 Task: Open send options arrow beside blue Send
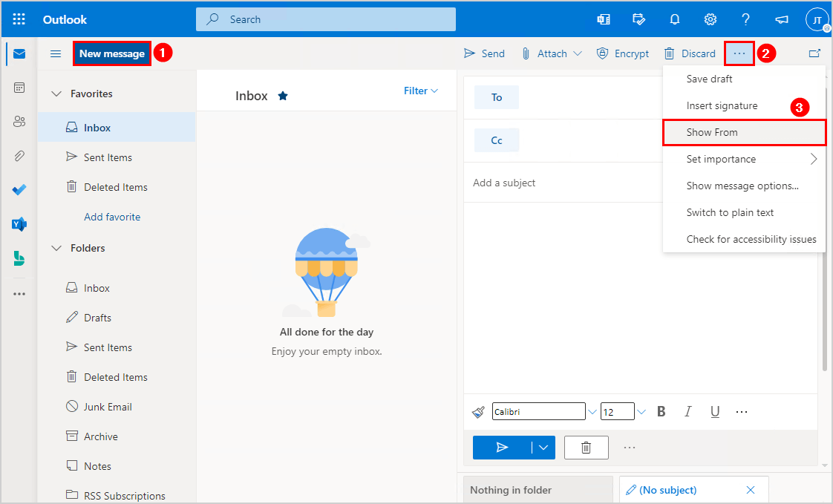coord(543,447)
